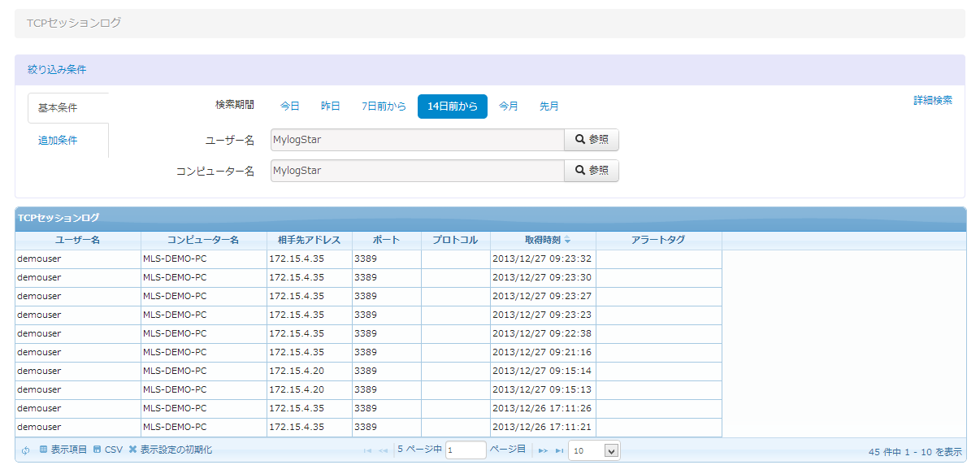Select the row timestamped 2013/12/27 09:23:32

[x=369, y=259]
